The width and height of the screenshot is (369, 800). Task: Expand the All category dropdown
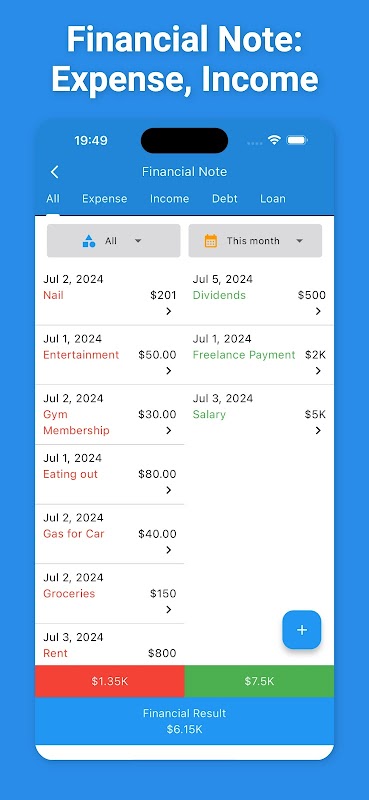pos(113,241)
